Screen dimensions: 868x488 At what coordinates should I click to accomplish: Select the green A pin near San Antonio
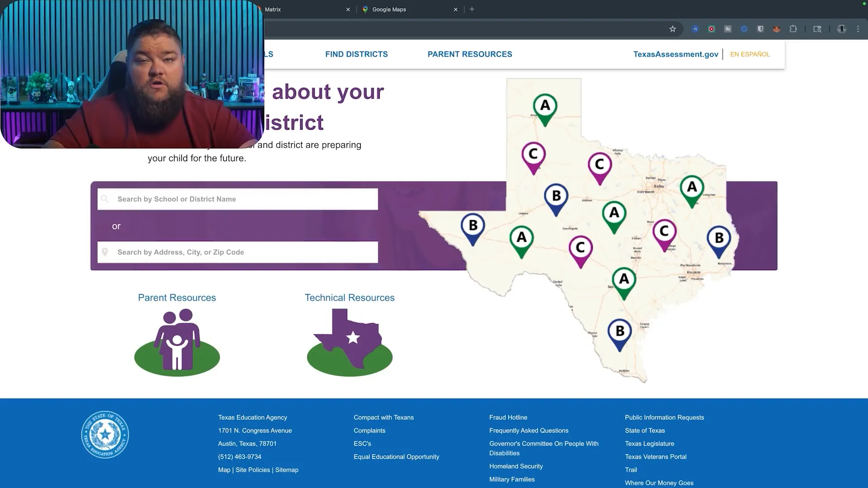pos(624,284)
